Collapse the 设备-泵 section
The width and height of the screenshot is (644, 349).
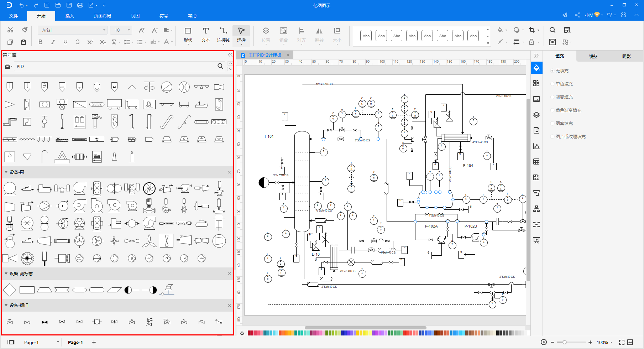(6, 172)
